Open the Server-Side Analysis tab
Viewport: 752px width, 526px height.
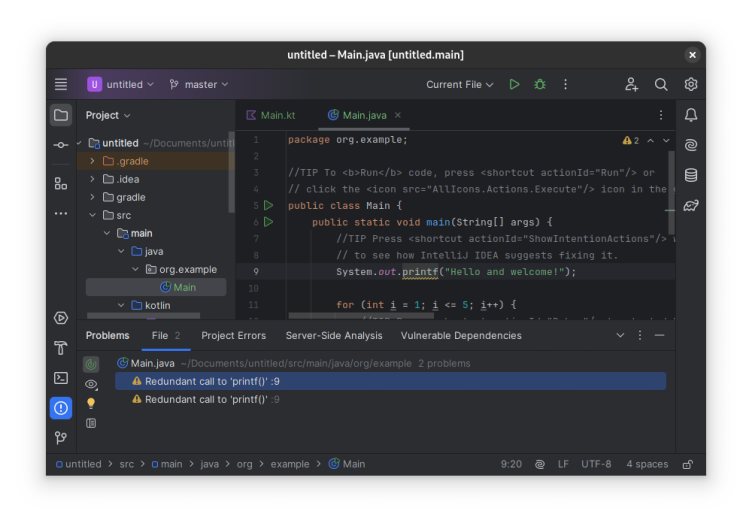(334, 336)
